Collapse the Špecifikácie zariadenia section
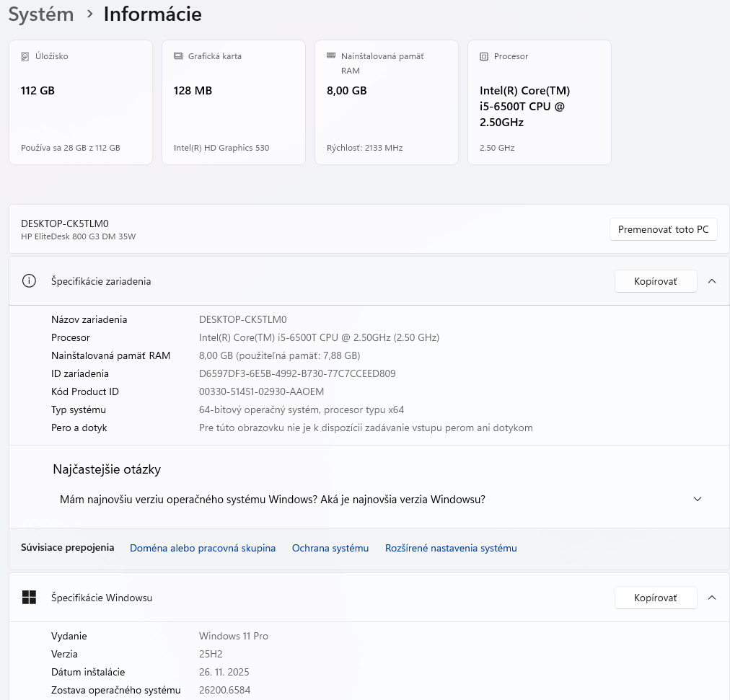This screenshot has width=730, height=700. click(x=712, y=281)
